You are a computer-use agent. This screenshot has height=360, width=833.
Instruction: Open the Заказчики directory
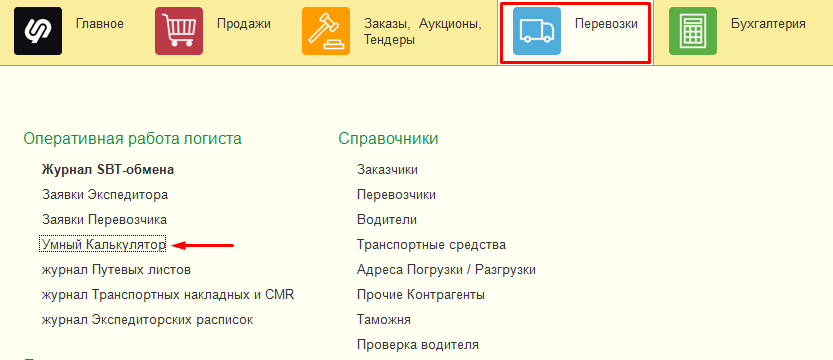[387, 170]
